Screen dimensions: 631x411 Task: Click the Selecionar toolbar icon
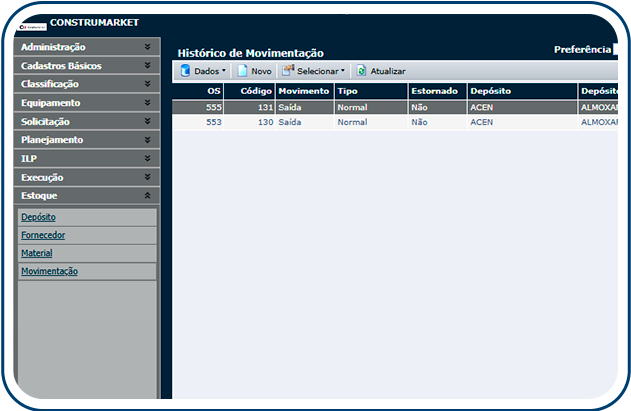288,71
